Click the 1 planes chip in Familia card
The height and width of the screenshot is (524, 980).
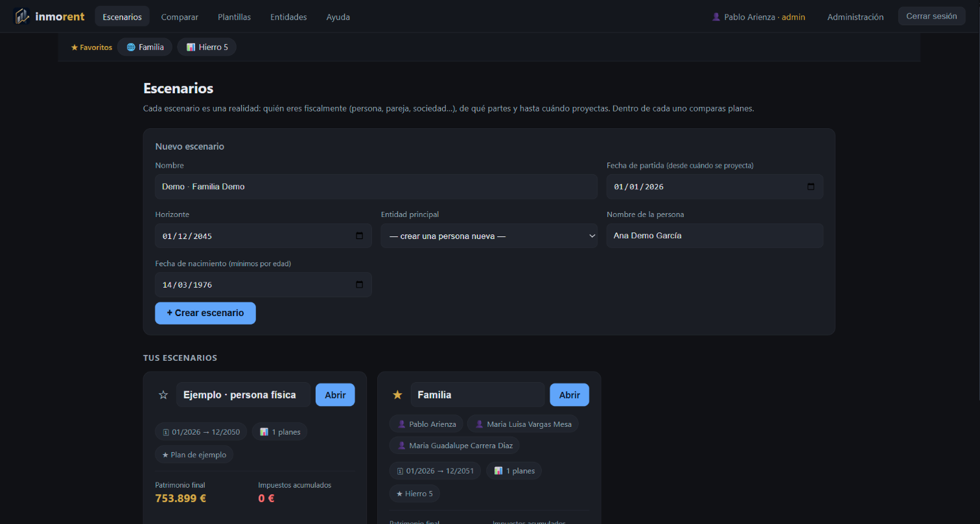(514, 471)
